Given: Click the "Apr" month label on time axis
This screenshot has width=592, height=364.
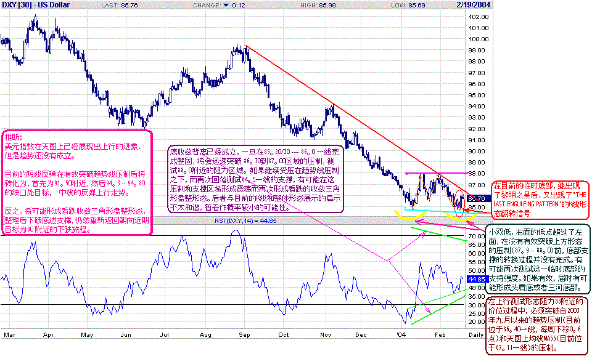Looking at the screenshot, I should pos(48,335).
